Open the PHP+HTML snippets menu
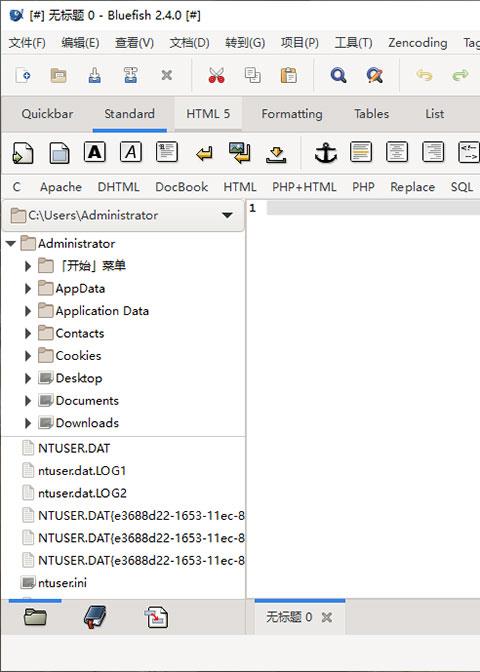This screenshot has height=672, width=480. pyautogui.click(x=304, y=187)
